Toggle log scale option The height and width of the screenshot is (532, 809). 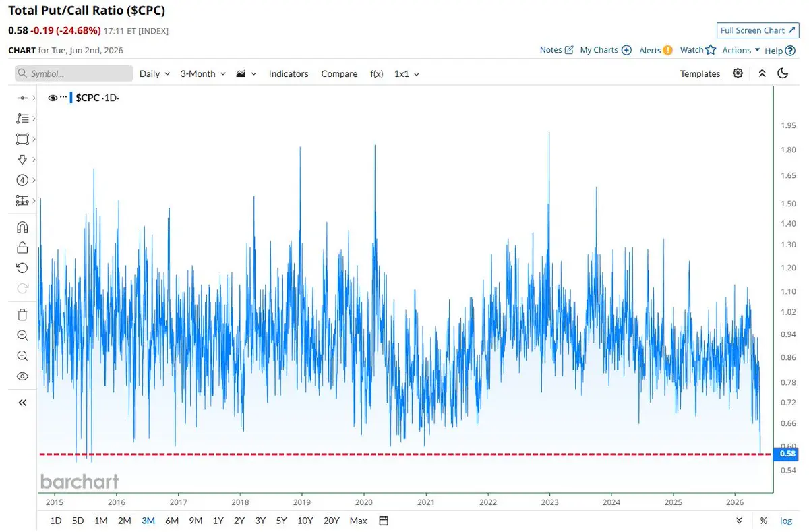pyautogui.click(x=786, y=521)
